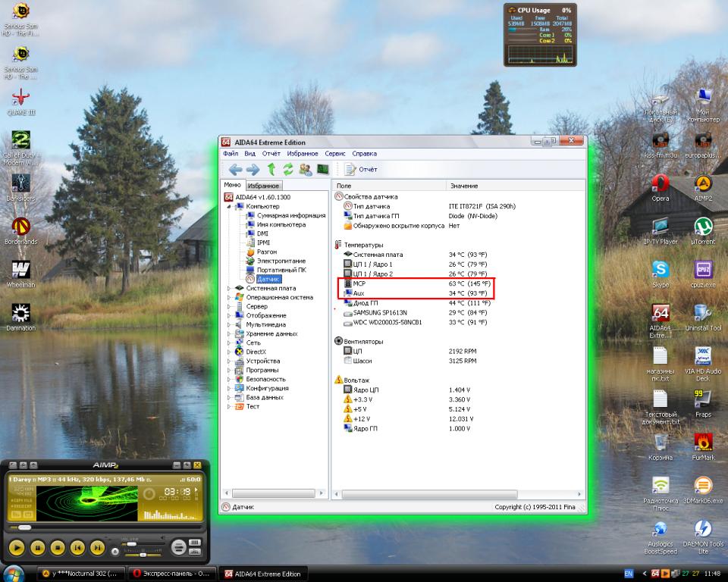This screenshot has height=582, width=728.
Task: Open the Fraps desktop shortcut
Action: [x=703, y=404]
